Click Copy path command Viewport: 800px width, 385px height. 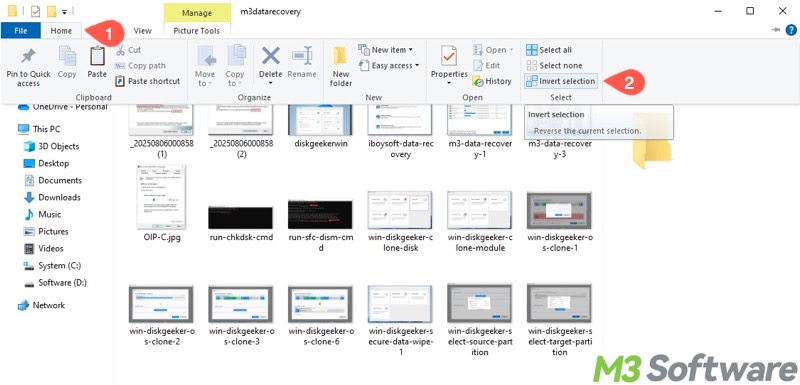[x=140, y=65]
